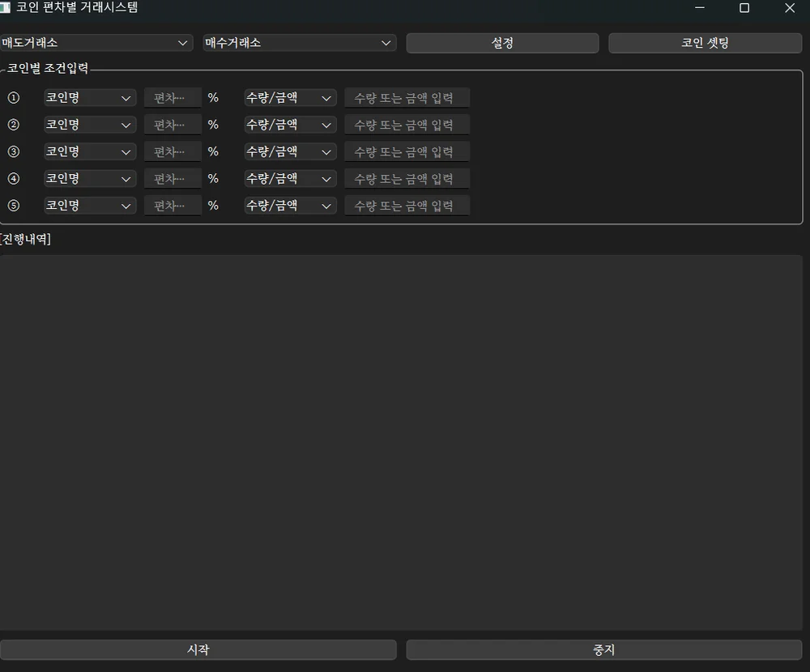Expand 수량/금액 dropdown in row ②
The width and height of the screenshot is (810, 672).
[290, 125]
